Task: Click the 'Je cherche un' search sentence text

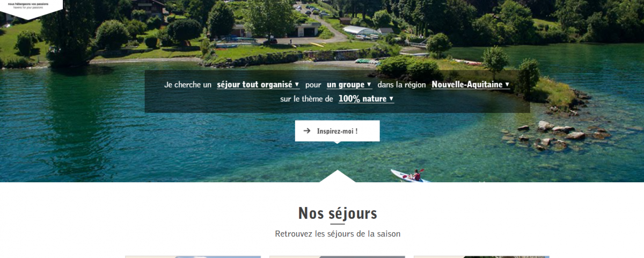Action: click(188, 85)
